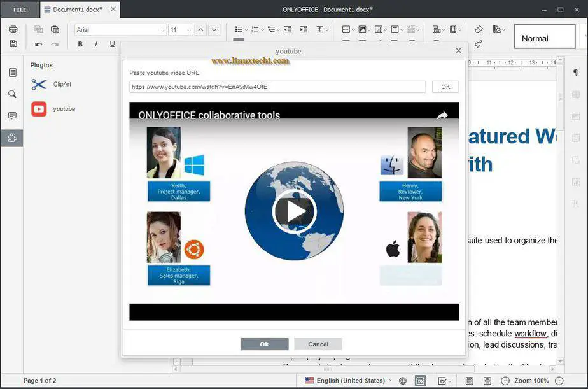
Task: Open the Comments icon in left sidebar
Action: pos(12,115)
